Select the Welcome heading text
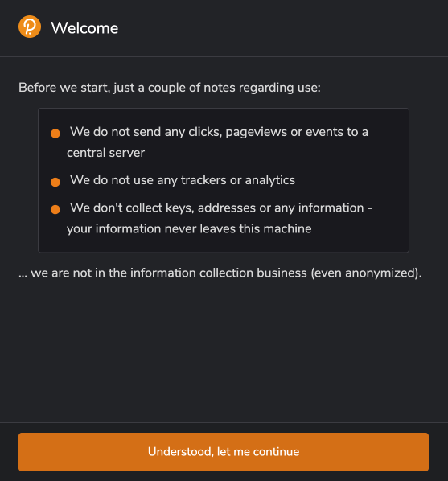 tap(84, 28)
